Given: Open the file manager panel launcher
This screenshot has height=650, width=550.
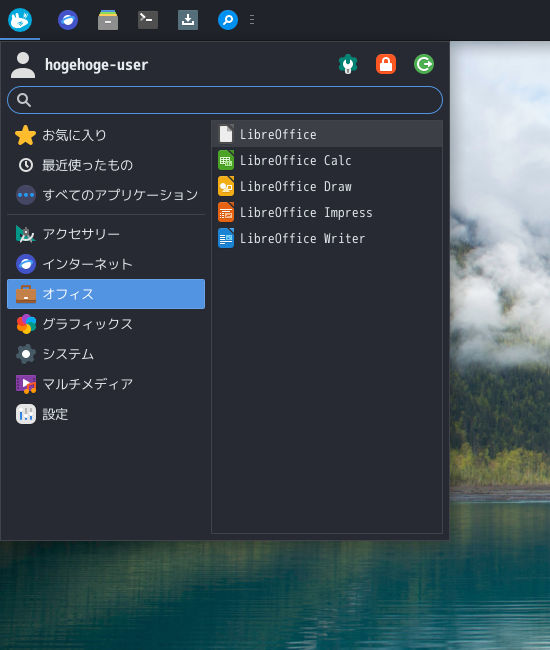Looking at the screenshot, I should pyautogui.click(x=108, y=19).
